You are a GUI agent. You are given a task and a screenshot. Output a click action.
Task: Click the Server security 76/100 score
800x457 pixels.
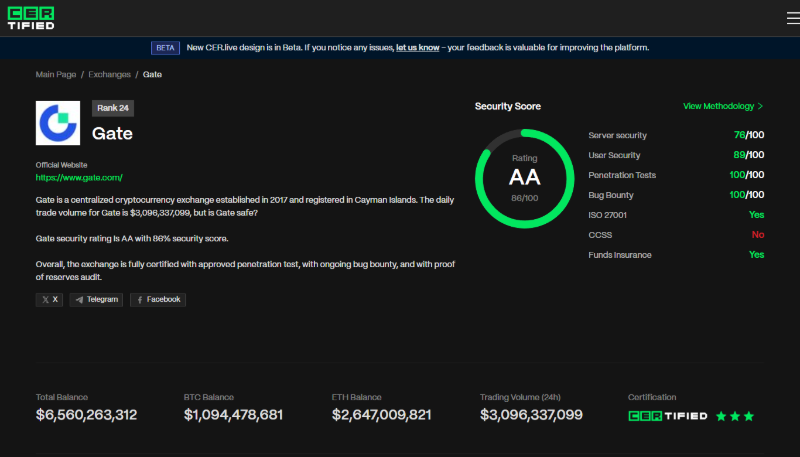coord(748,135)
